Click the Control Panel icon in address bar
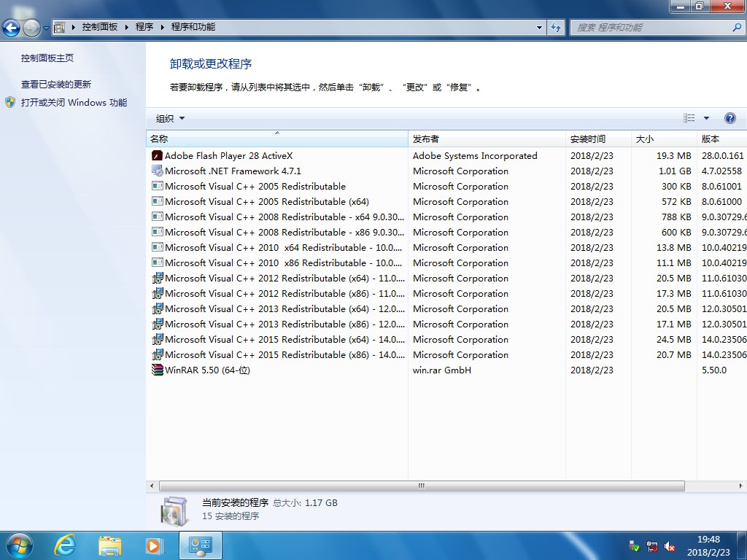 click(x=60, y=27)
